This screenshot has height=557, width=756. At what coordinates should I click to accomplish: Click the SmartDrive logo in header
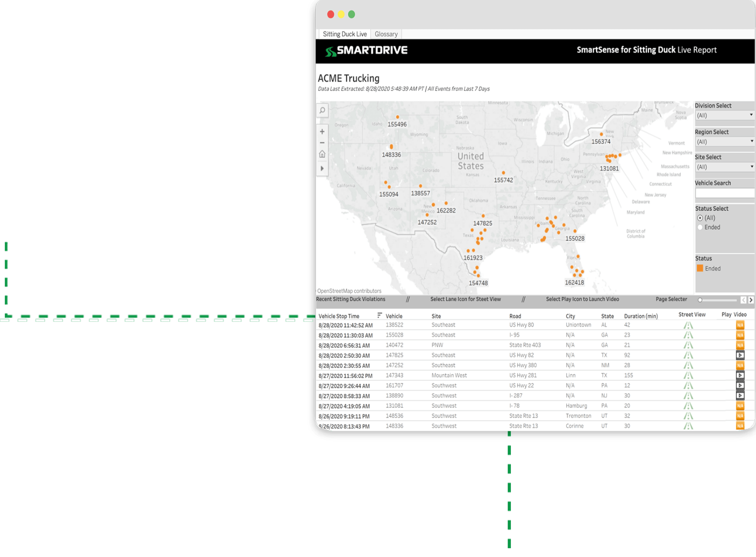pyautogui.click(x=366, y=51)
